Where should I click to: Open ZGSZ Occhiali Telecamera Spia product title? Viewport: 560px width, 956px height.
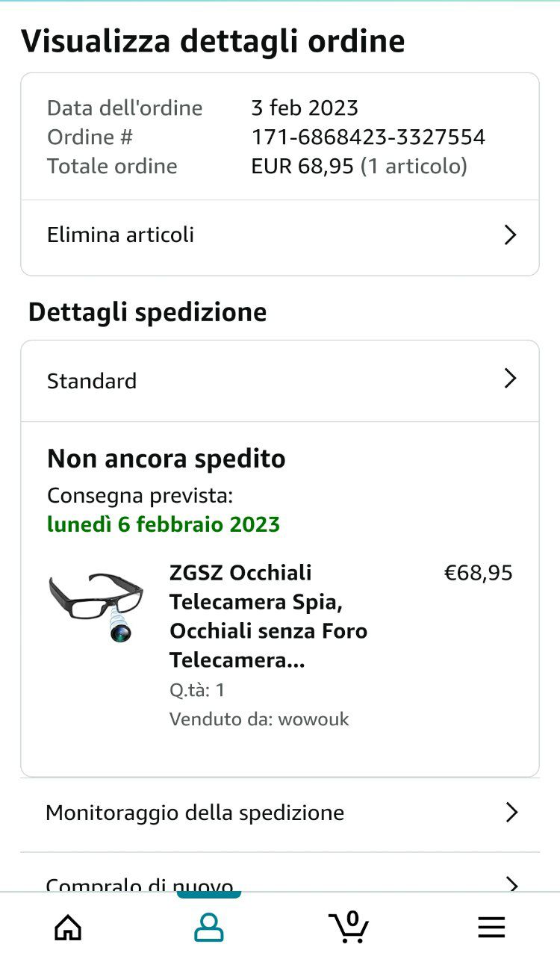269,616
